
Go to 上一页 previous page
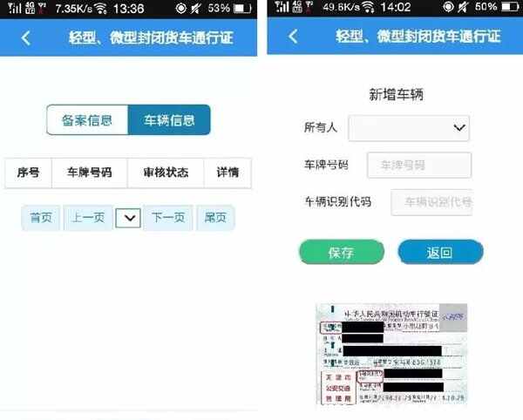pos(88,218)
